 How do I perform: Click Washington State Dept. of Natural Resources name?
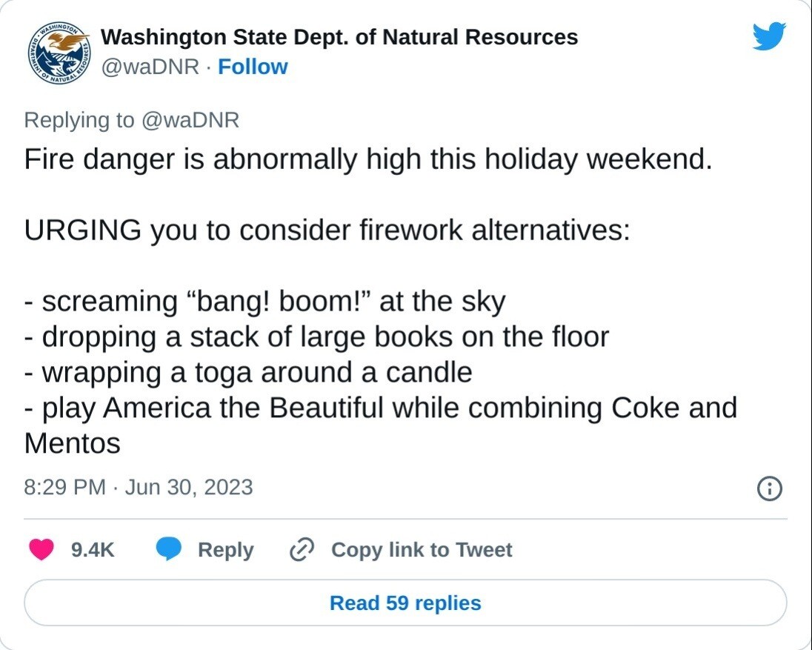[x=339, y=37]
